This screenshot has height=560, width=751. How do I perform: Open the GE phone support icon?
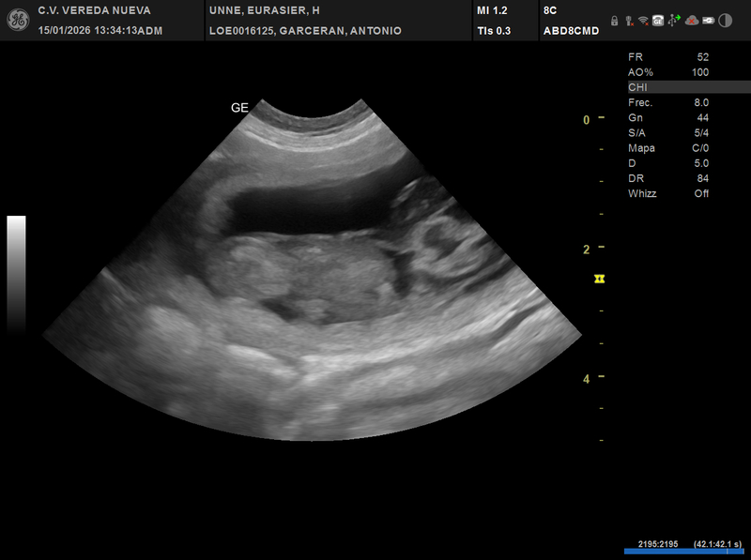click(x=658, y=20)
